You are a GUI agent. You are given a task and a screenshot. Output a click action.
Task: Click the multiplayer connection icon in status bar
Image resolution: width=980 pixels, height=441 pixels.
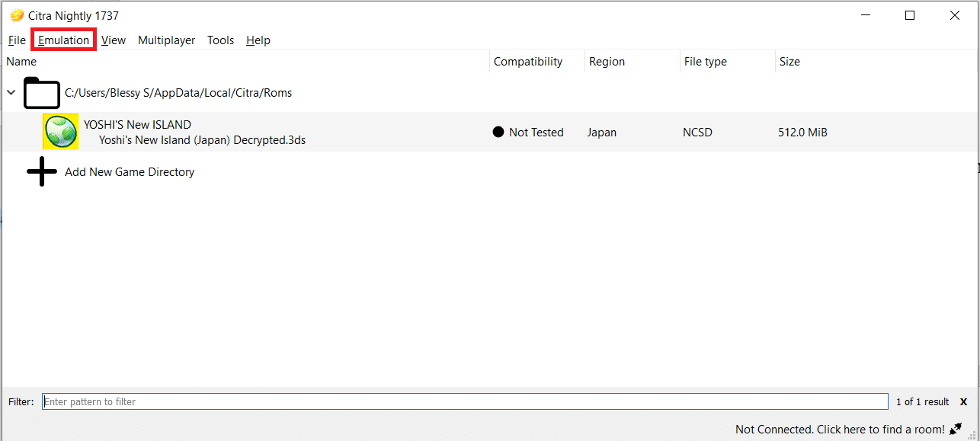956,429
